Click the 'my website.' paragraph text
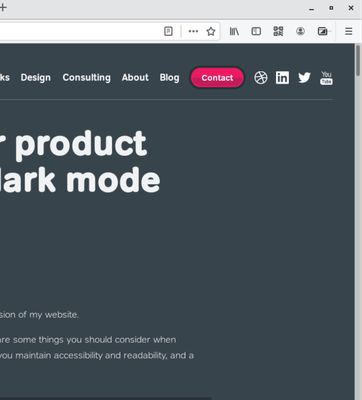 [x=54, y=315]
